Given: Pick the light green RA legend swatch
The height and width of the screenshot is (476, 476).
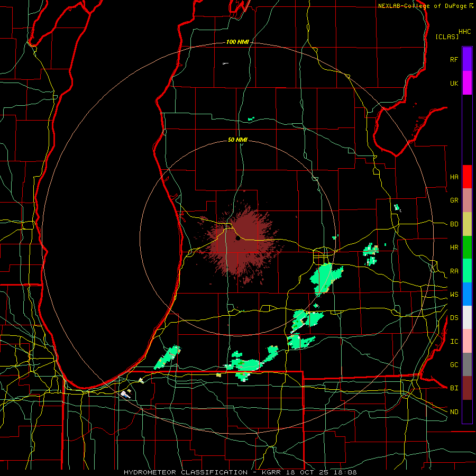Looking at the screenshot, I should [467, 271].
